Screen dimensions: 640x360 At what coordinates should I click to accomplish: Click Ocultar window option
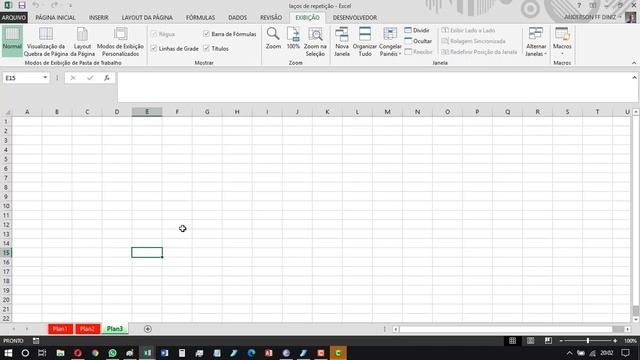[x=418, y=41]
